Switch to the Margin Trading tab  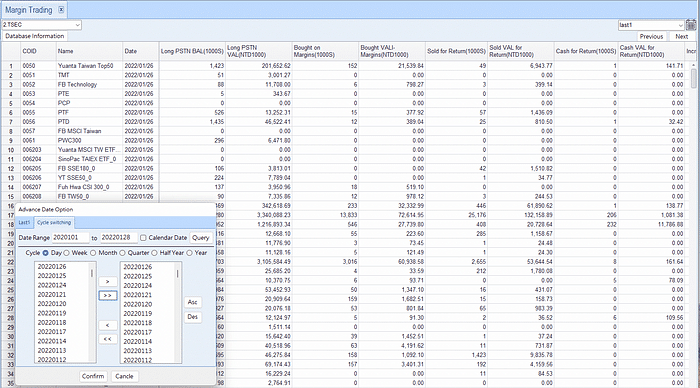click(29, 10)
